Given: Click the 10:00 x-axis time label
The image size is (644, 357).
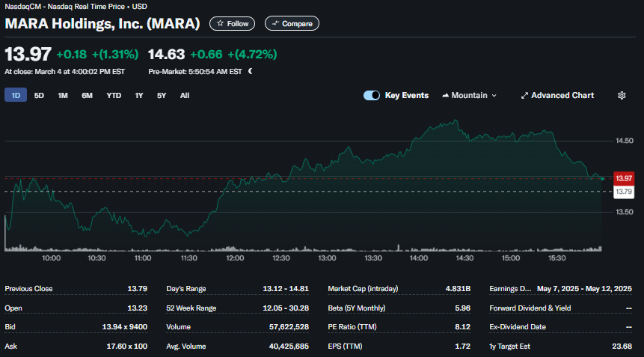Looking at the screenshot, I should pos(52,258).
